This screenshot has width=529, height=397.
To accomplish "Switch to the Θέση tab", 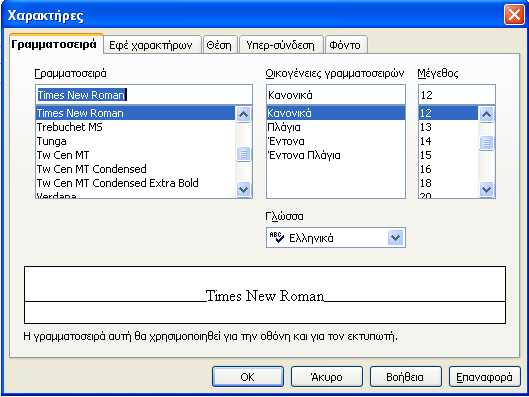I will (220, 45).
